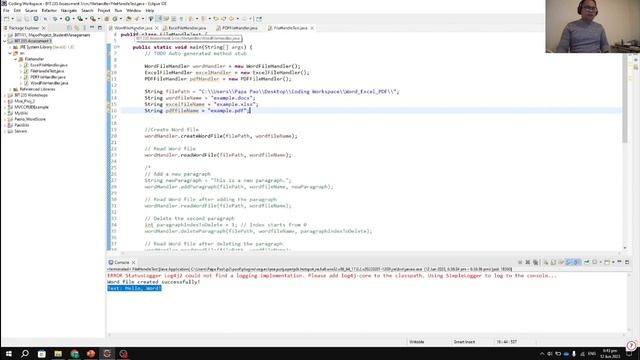Click the Back navigation arrow

tap(231, 19)
